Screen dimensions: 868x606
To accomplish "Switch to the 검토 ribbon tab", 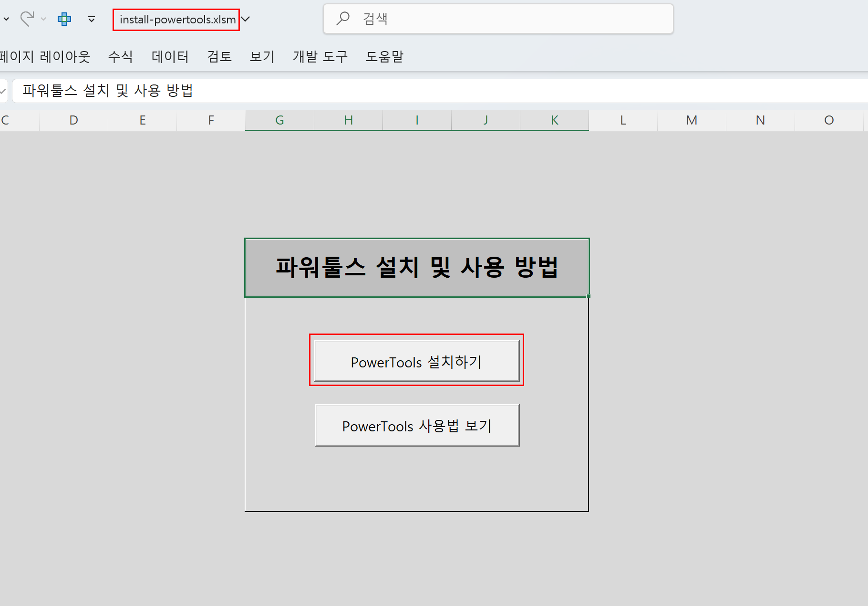I will pyautogui.click(x=219, y=56).
